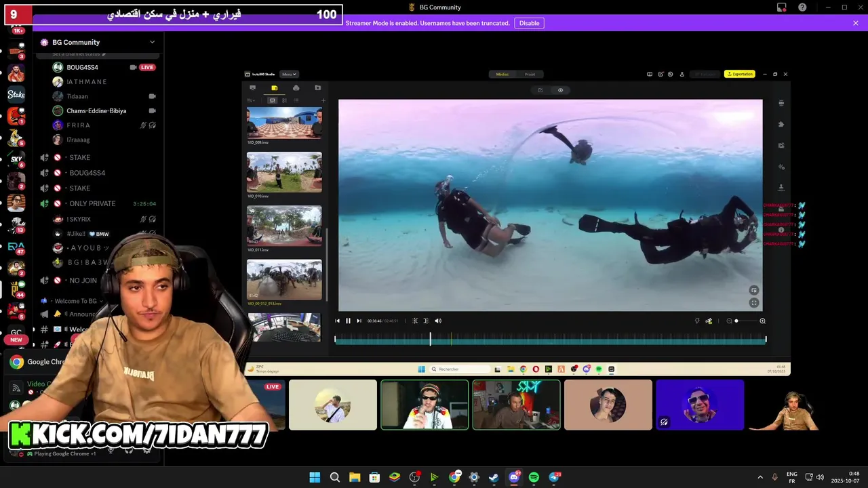Open the Stake server icon in the sidebar

(x=16, y=95)
